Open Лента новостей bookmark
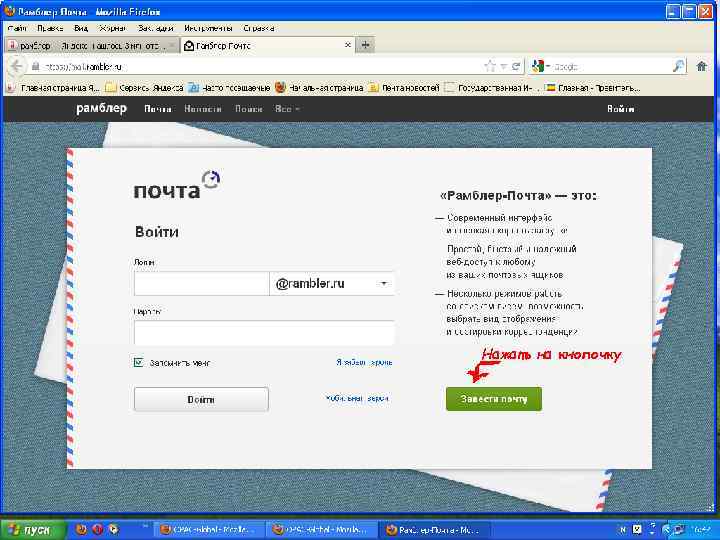 coord(404,87)
